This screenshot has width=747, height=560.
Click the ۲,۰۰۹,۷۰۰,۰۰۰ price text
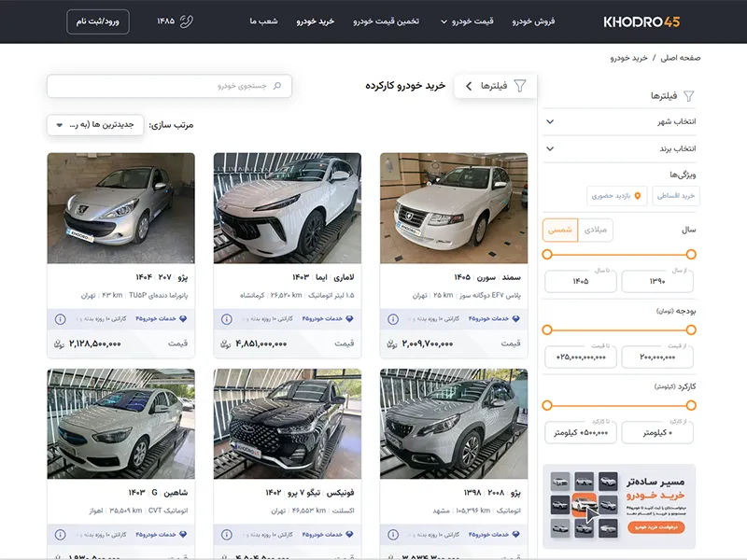(428, 343)
